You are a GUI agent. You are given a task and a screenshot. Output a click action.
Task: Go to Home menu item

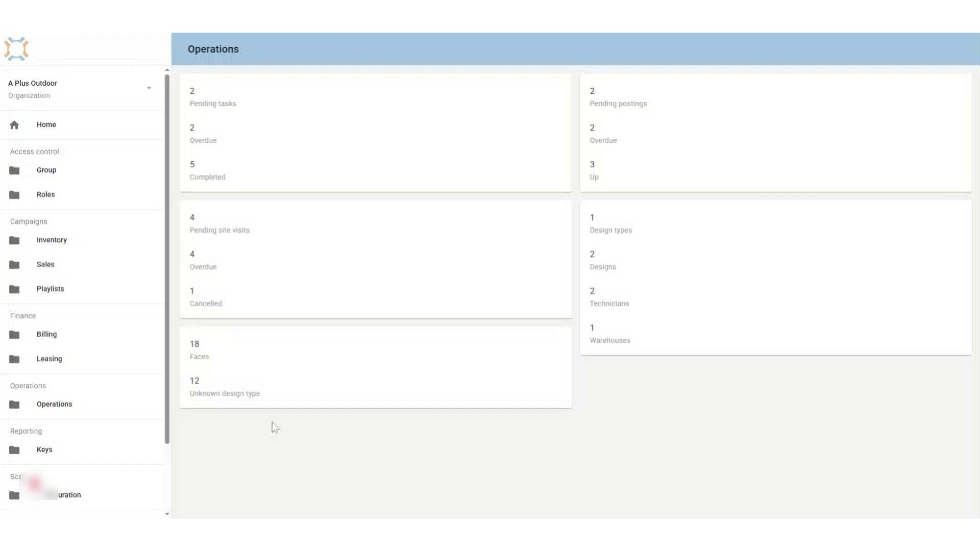(46, 124)
